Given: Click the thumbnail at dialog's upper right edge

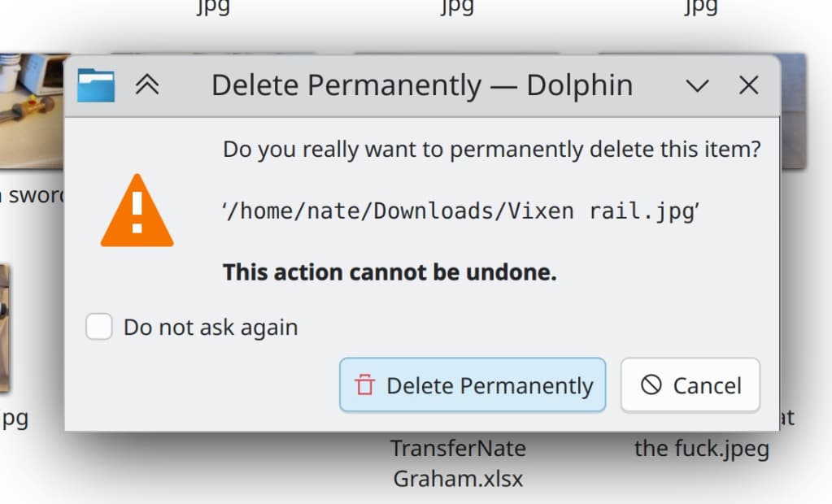Looking at the screenshot, I should click(793, 111).
